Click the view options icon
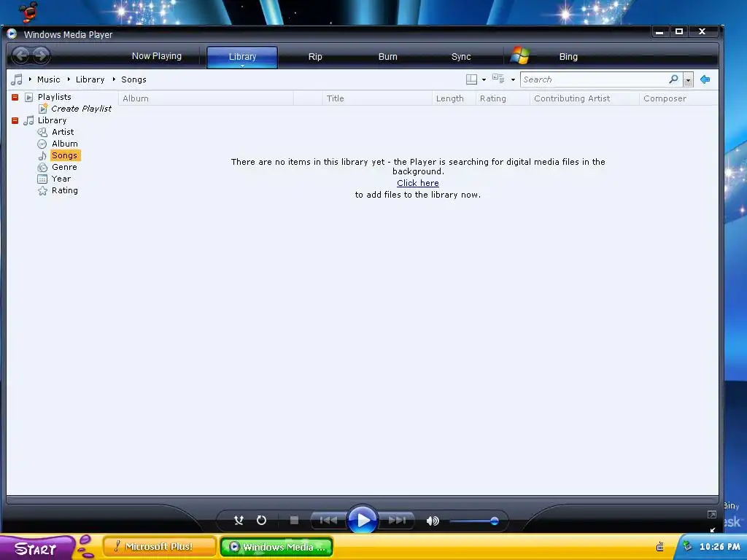Image resolution: width=747 pixels, height=560 pixels. coord(498,79)
